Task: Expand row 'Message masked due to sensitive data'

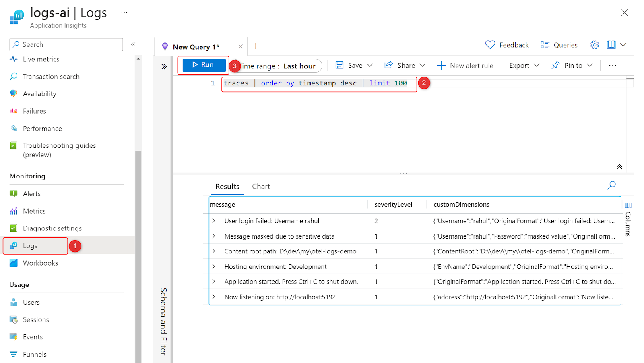Action: (x=214, y=236)
